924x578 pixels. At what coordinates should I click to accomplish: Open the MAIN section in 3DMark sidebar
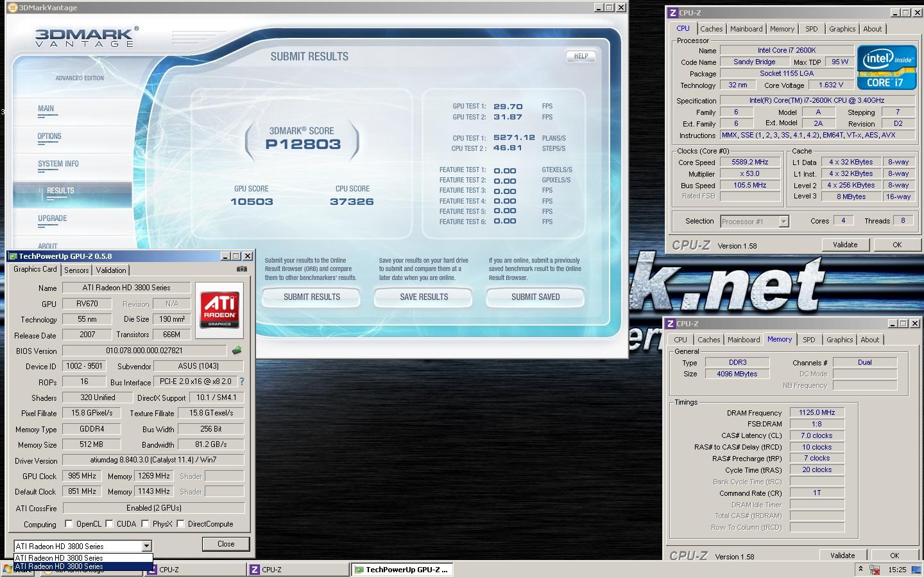(x=46, y=109)
